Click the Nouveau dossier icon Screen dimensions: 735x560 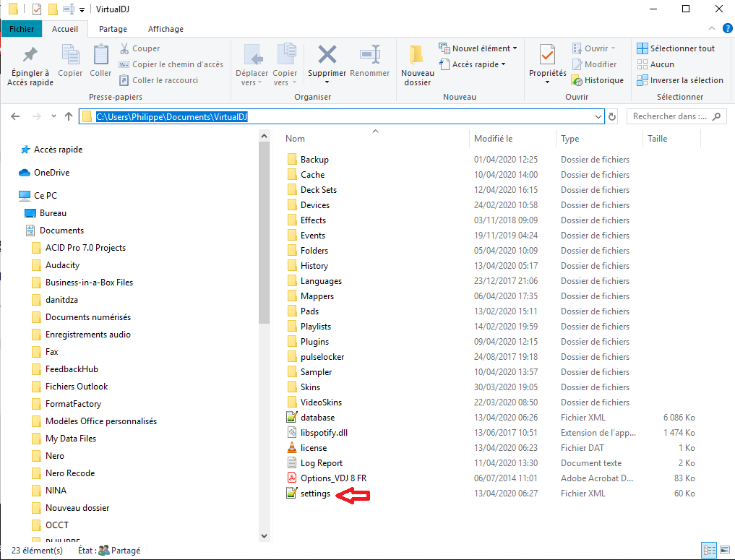(417, 56)
